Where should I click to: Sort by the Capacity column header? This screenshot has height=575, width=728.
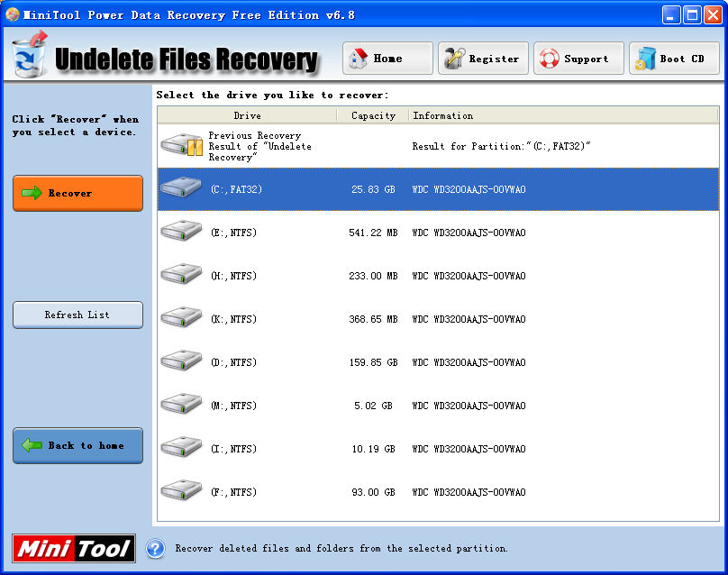pyautogui.click(x=373, y=115)
